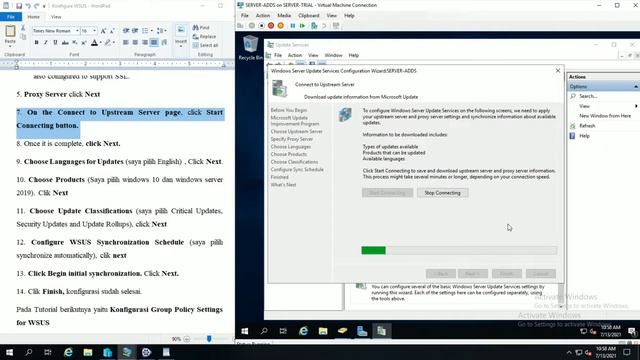Click the Shrink font icon in WordPad
Image resolution: width=640 pixels, height=360 pixels.
112,31
